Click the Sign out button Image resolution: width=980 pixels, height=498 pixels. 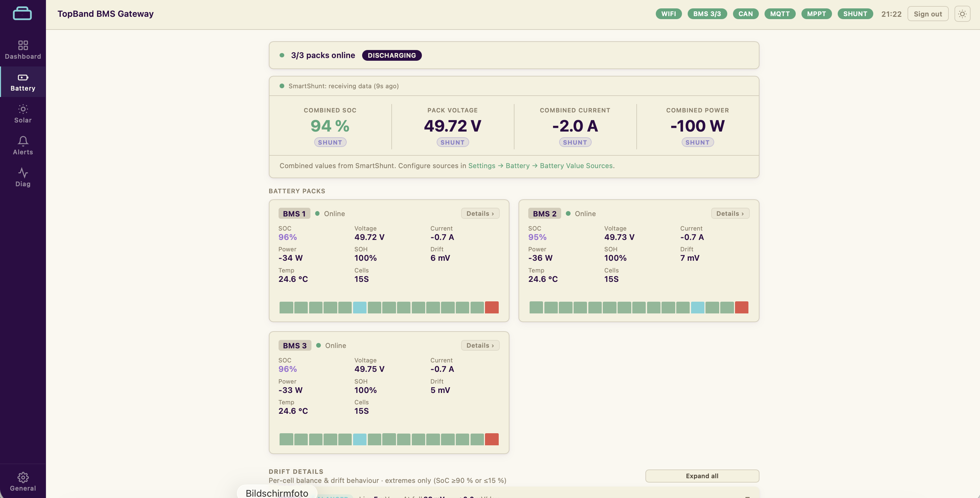(928, 14)
